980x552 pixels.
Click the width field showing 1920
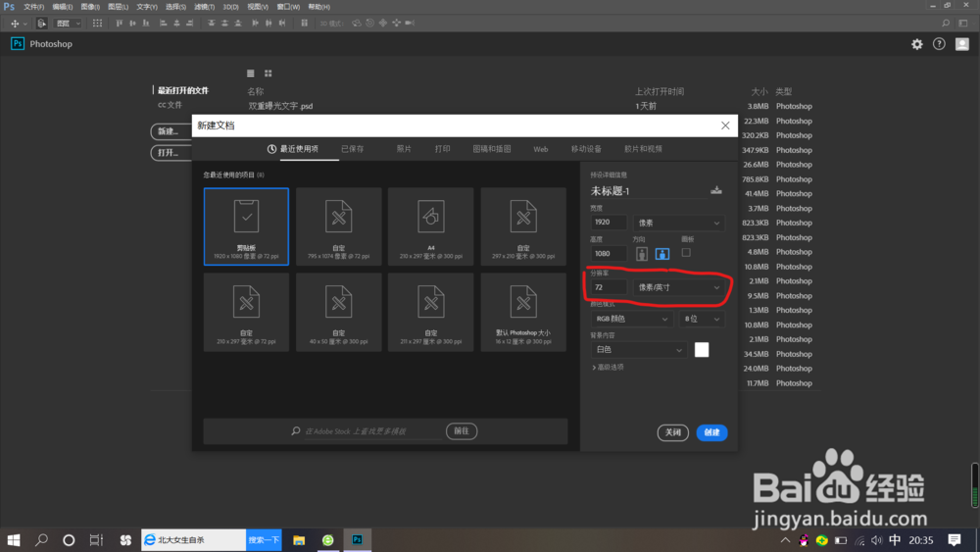point(609,222)
